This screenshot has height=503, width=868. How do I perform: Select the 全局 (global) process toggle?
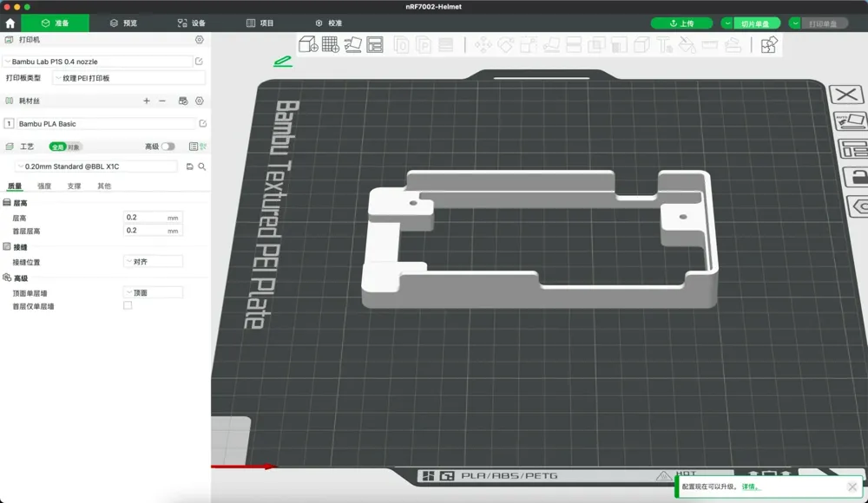[57, 147]
